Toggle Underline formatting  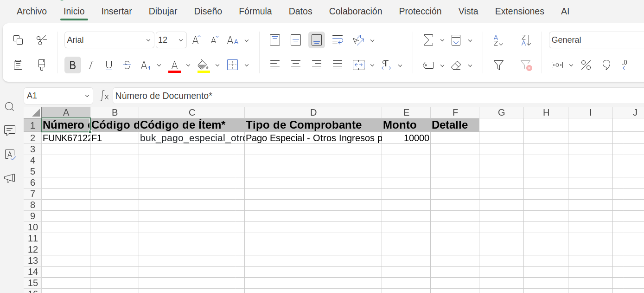pos(109,65)
